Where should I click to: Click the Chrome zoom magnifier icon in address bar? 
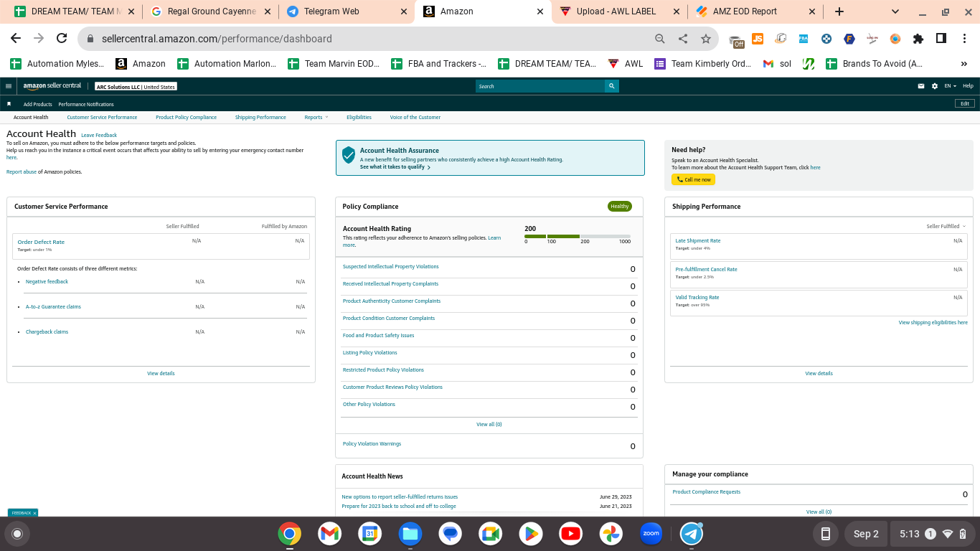click(660, 39)
